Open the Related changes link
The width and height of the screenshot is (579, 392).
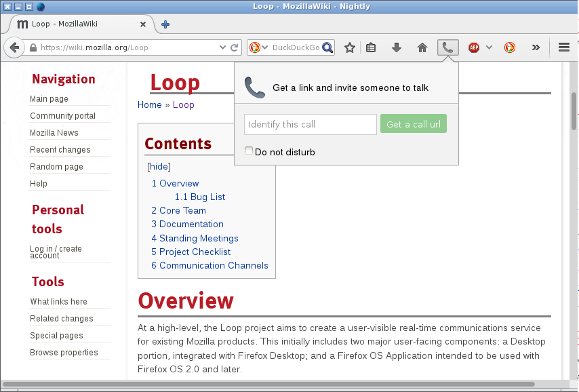click(62, 319)
